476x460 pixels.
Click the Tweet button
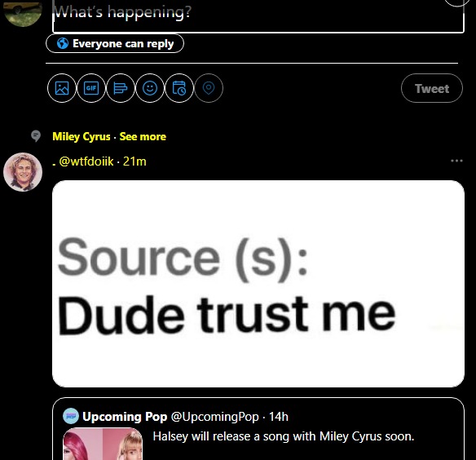(432, 88)
